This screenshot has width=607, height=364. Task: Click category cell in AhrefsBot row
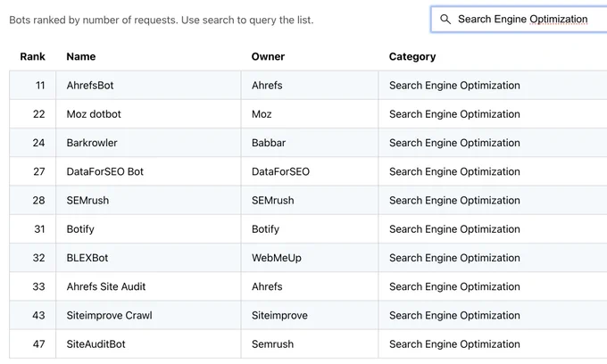click(493, 85)
